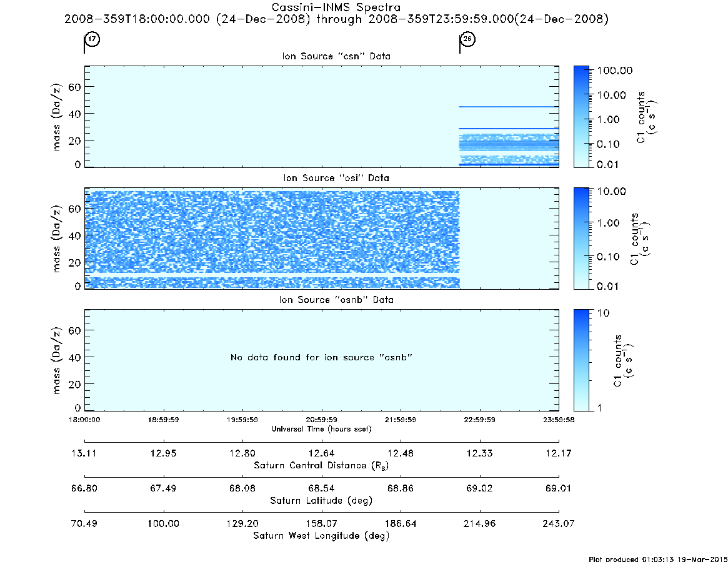Click the 69.01 latitude value

pos(559,489)
